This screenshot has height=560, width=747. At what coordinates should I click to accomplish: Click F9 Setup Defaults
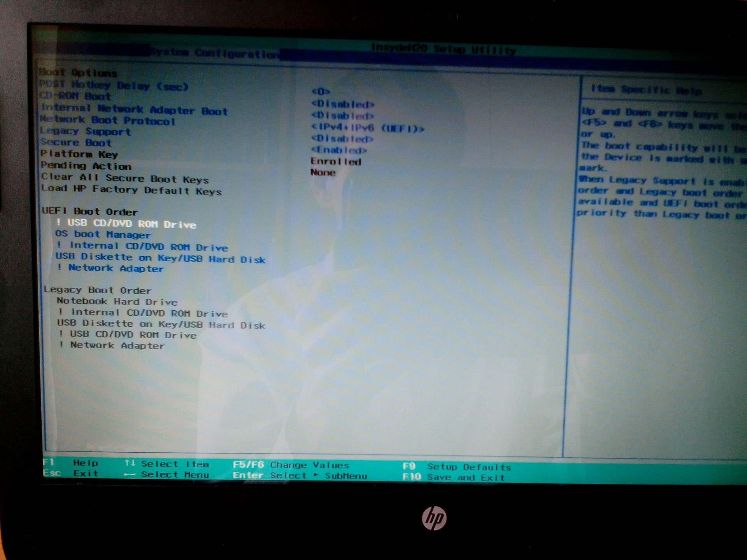pos(457,467)
